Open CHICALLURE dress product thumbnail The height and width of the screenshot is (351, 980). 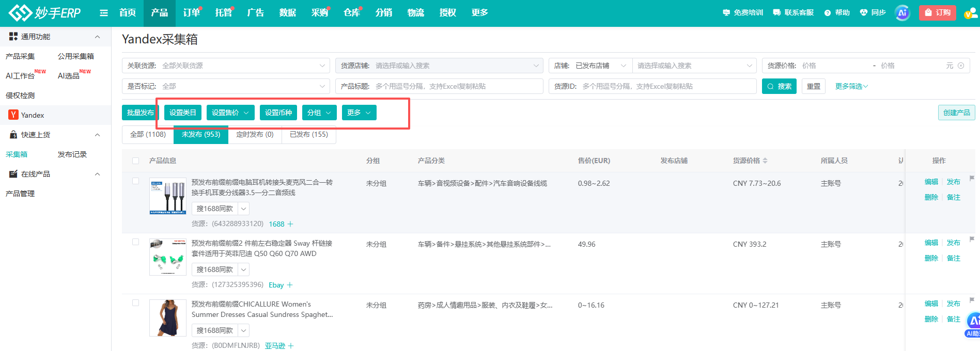[x=168, y=318]
